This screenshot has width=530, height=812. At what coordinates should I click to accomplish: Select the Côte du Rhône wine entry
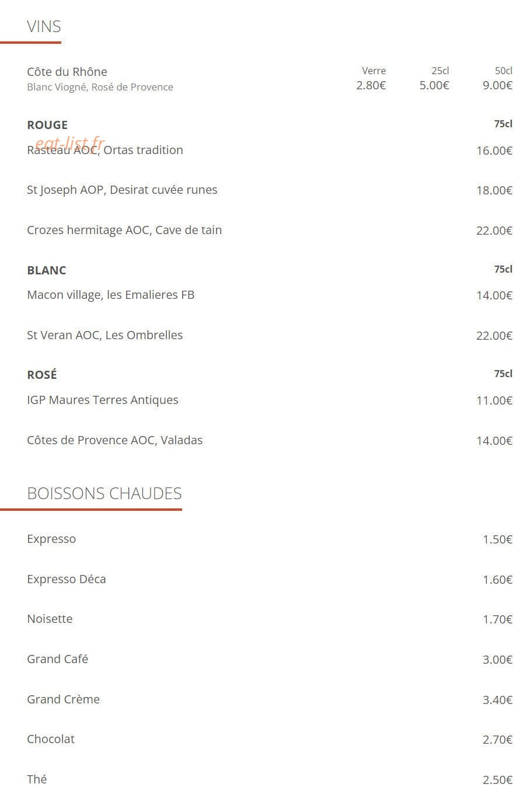pos(67,72)
